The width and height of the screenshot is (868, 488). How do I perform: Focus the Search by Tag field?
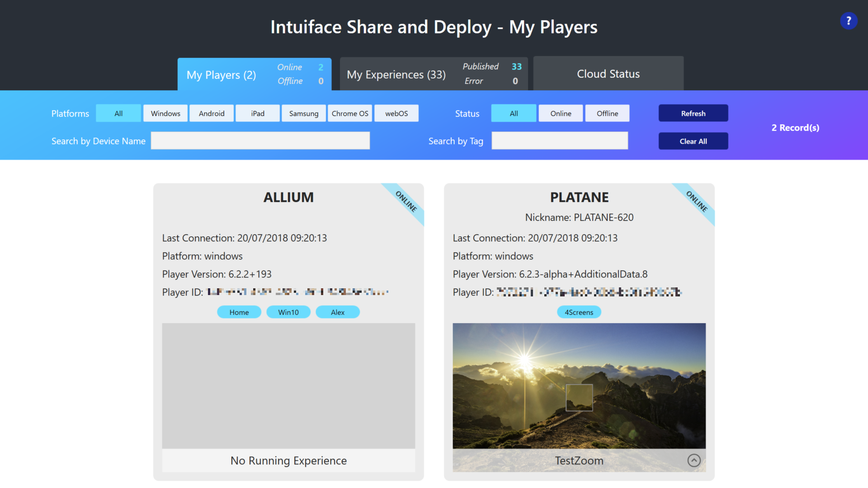click(560, 141)
